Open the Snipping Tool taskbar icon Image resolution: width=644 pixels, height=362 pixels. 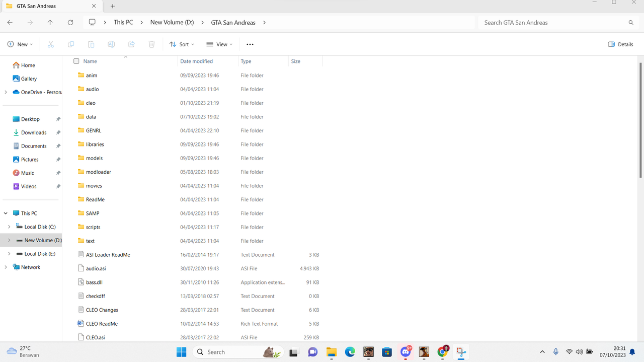[461, 352]
